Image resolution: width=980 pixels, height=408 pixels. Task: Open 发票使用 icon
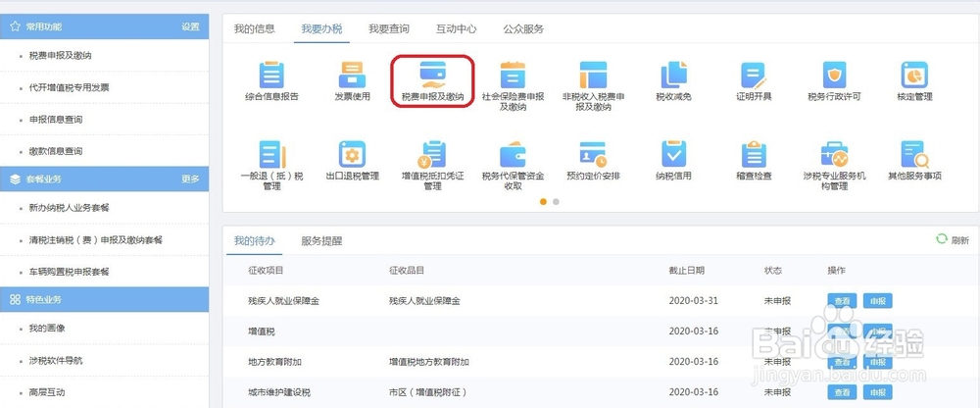click(x=352, y=76)
